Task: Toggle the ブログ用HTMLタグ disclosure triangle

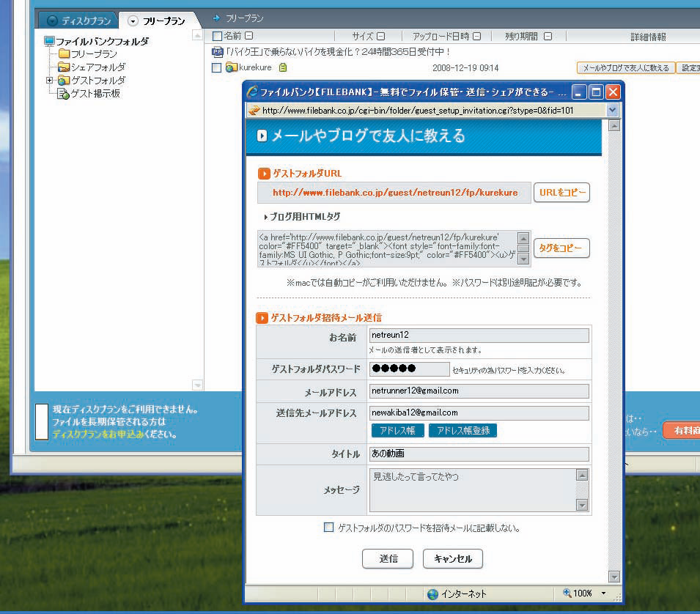Action: 266,217
